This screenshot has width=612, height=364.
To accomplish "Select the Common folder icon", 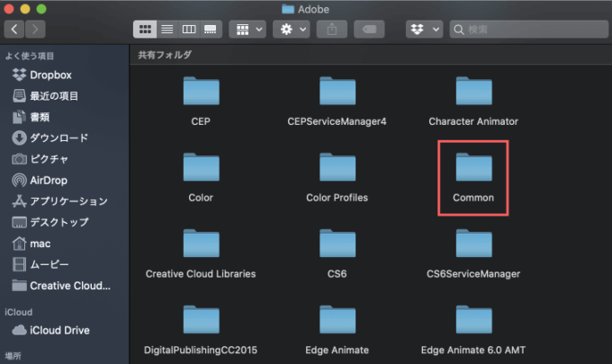I will [x=473, y=167].
